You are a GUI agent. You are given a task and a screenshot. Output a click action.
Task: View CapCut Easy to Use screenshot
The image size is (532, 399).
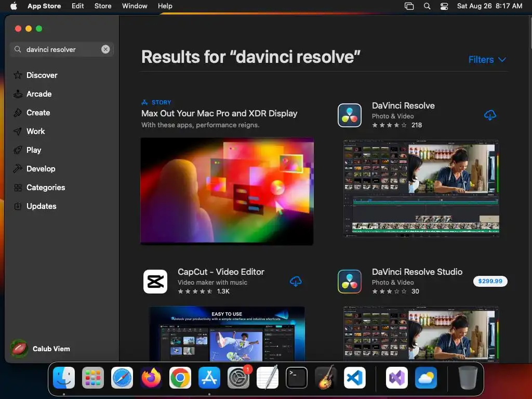227,334
